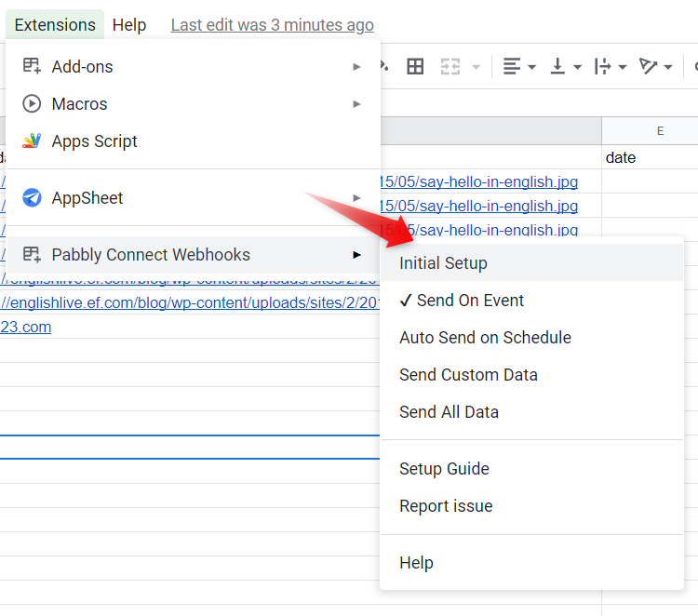This screenshot has height=616, width=698.
Task: Open the second say-hello-in-english.jpg link
Action: [479, 206]
